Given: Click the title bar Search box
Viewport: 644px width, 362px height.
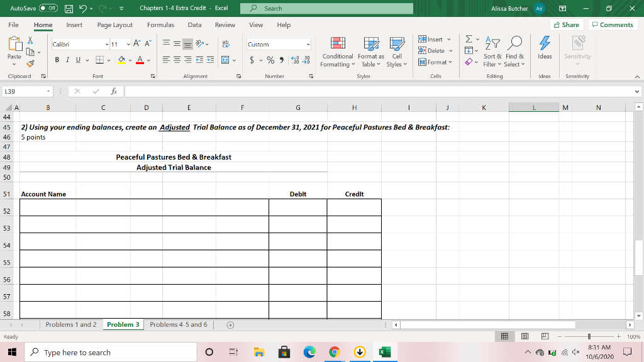Looking at the screenshot, I should click(x=326, y=8).
